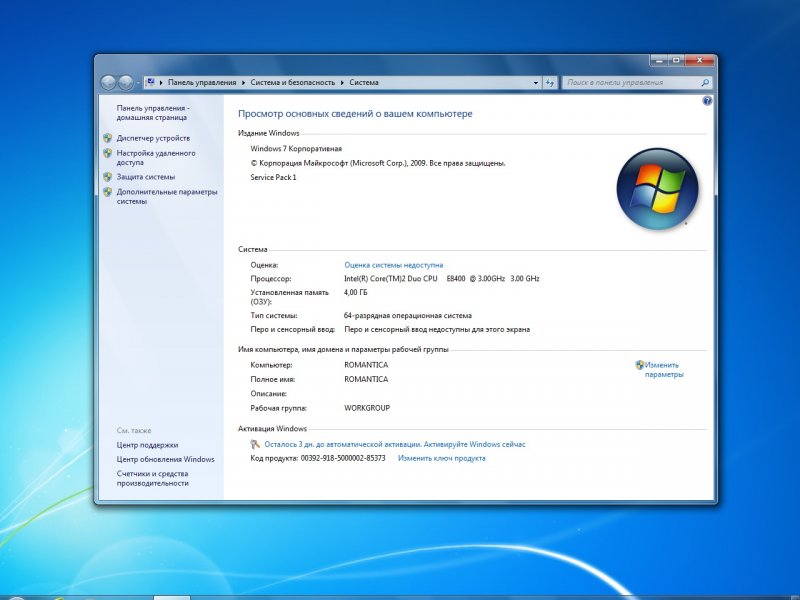The width and height of the screenshot is (800, 600).
Task: Open address bar history dropdown arrow
Action: 536,82
